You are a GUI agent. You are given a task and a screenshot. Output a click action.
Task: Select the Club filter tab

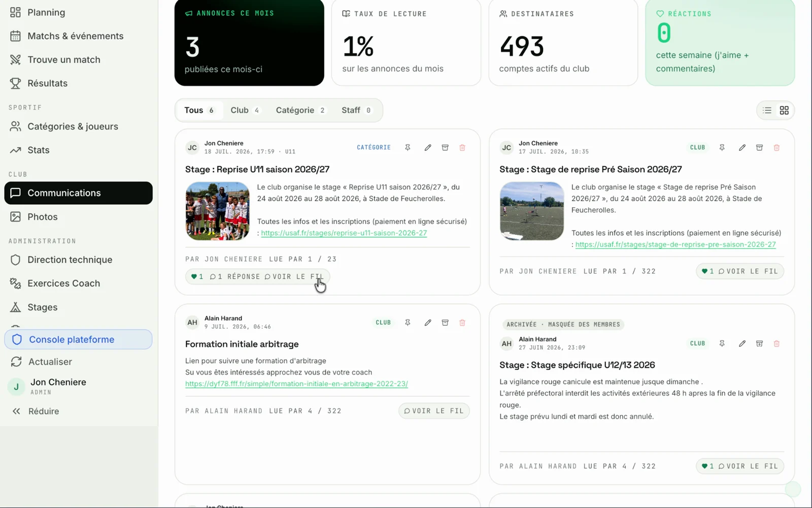[245, 110]
